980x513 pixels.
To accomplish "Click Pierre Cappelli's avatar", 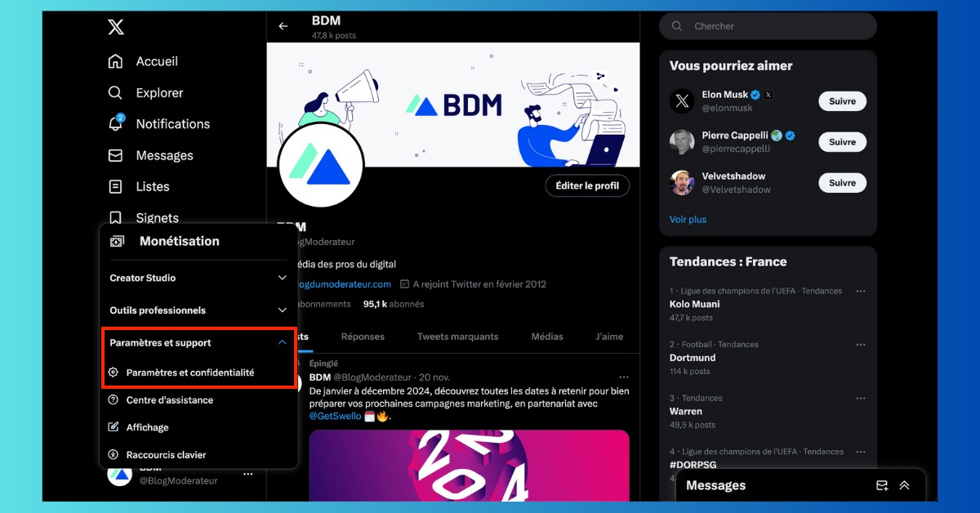I will [x=682, y=142].
